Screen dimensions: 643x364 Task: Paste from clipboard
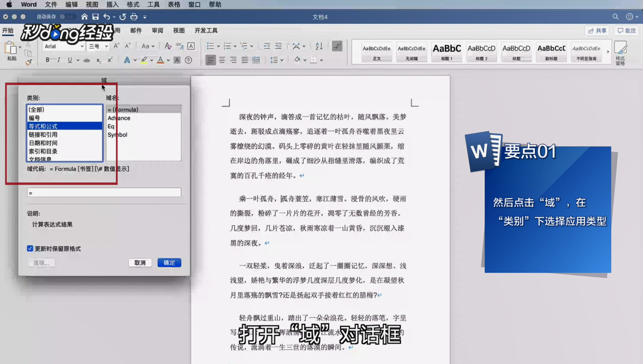(x=11, y=51)
